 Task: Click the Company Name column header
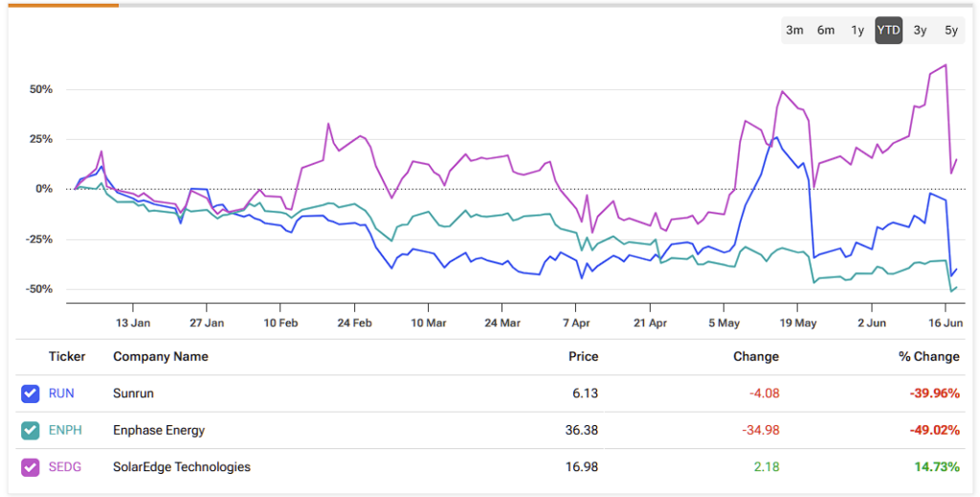point(161,357)
